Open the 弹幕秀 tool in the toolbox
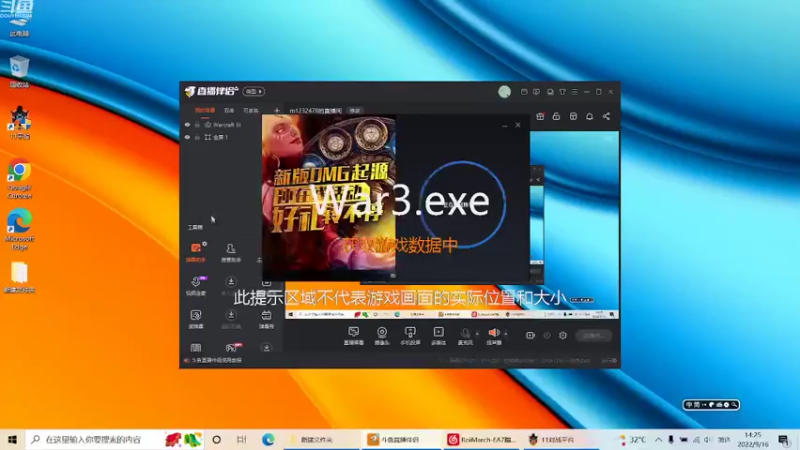The height and width of the screenshot is (450, 800). [x=266, y=319]
